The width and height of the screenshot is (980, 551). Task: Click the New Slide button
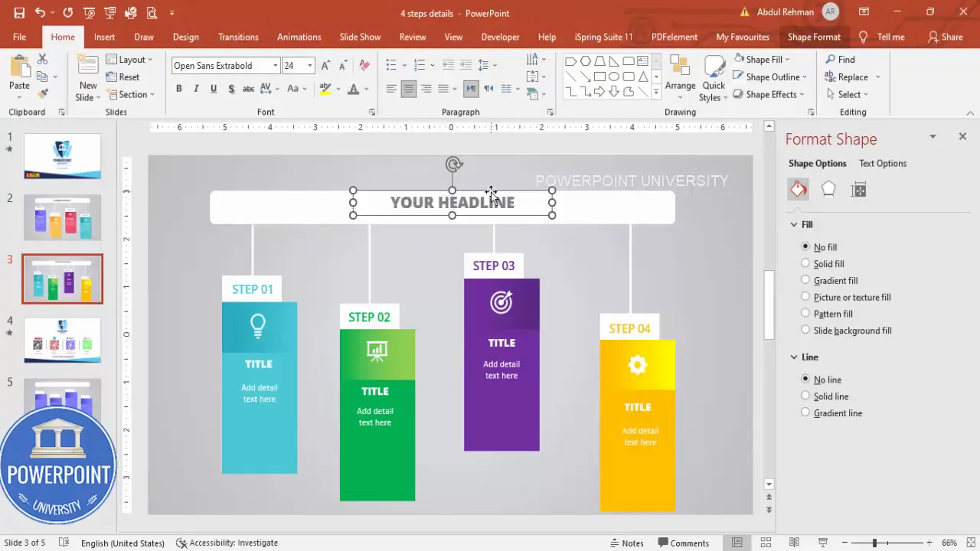pos(88,78)
